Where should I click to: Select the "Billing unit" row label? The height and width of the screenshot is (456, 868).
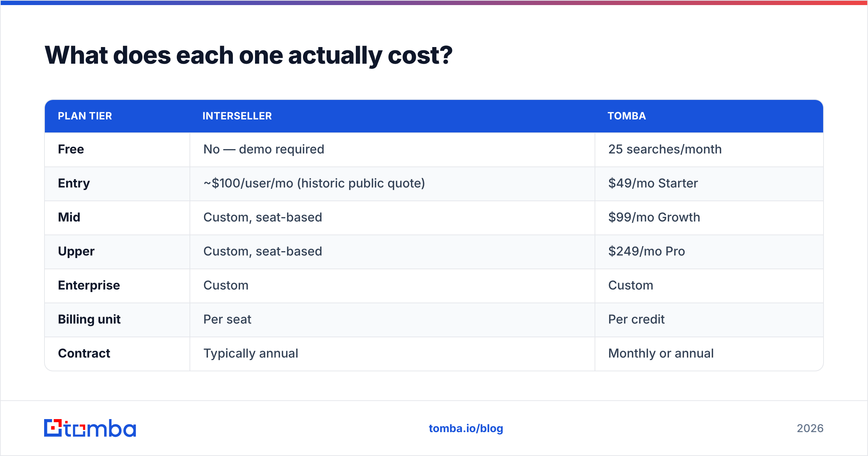(x=89, y=319)
